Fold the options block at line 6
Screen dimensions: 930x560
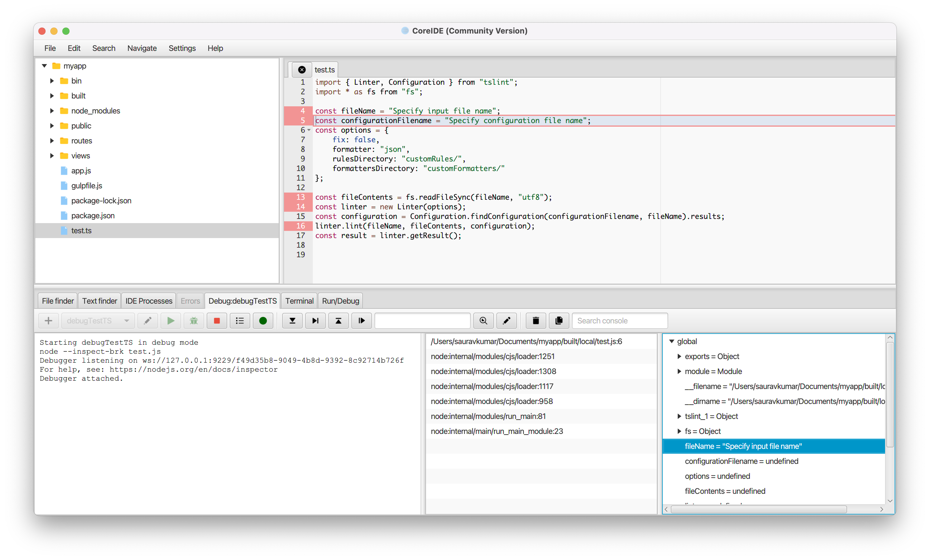(309, 130)
